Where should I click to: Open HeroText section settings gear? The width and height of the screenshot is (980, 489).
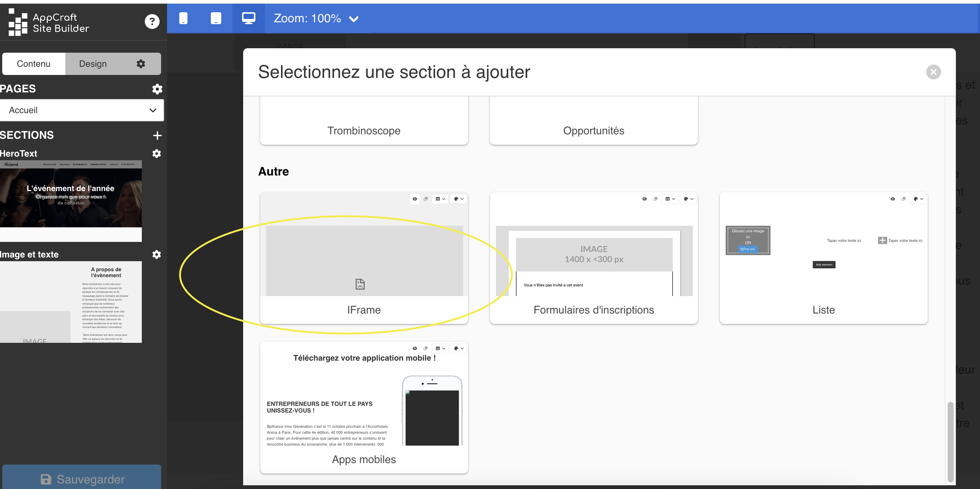(x=157, y=154)
